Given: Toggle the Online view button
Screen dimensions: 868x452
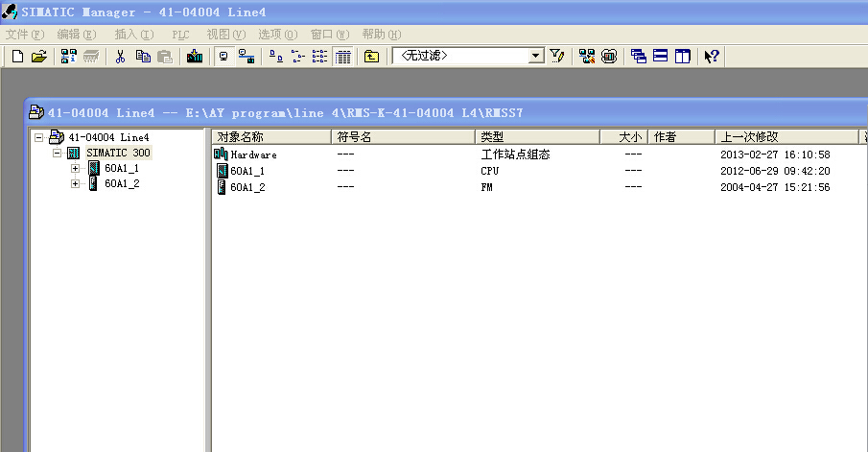Looking at the screenshot, I should click(x=246, y=56).
